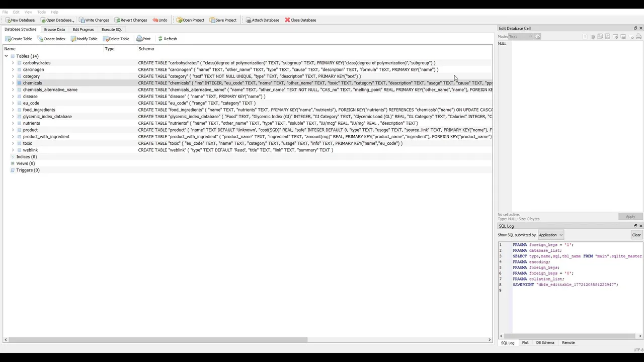Collapse the Tables (14) tree node
The image size is (644, 362).
pos(6,56)
